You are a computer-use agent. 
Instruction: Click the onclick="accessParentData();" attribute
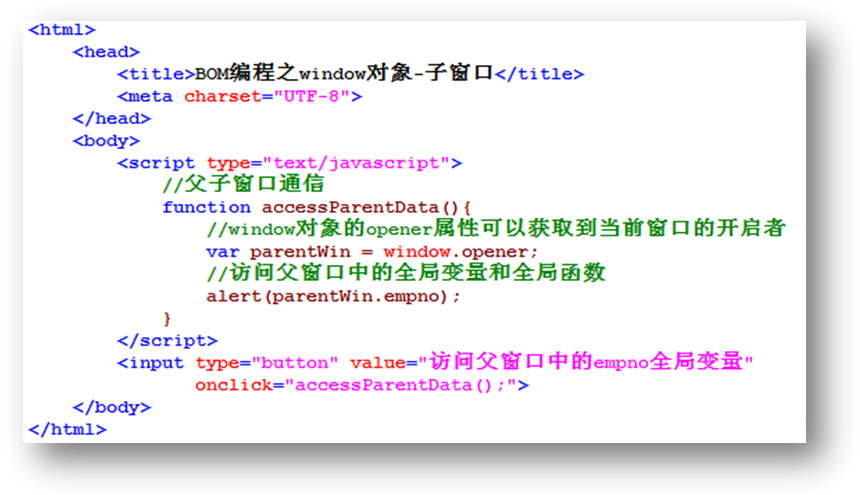[357, 385]
